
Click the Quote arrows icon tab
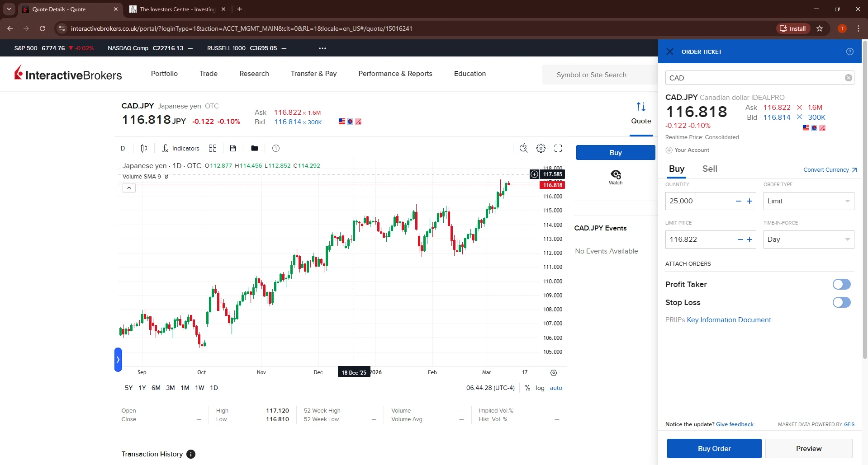[641, 113]
